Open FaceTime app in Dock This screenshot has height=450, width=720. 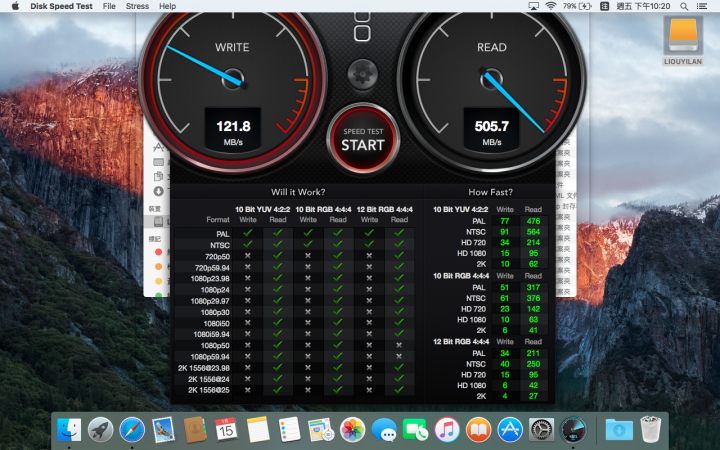tap(415, 430)
